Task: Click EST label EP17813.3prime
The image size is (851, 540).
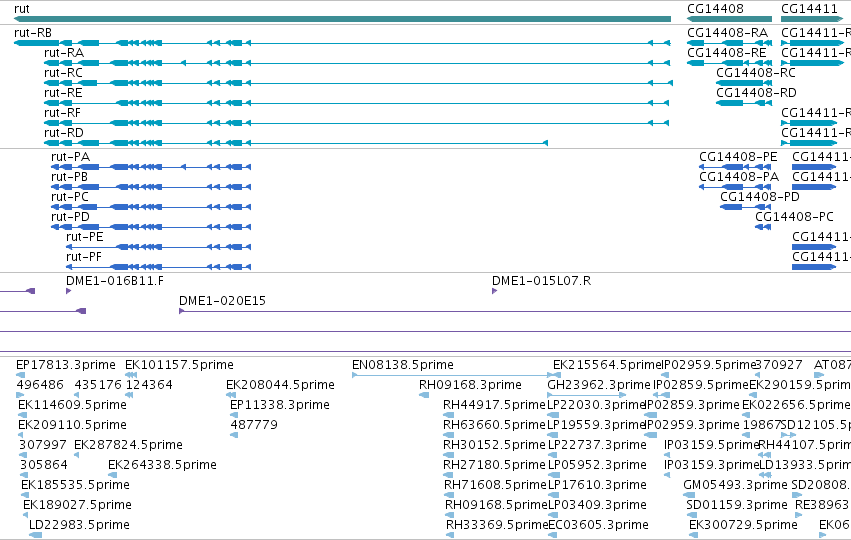Action: [x=66, y=365]
